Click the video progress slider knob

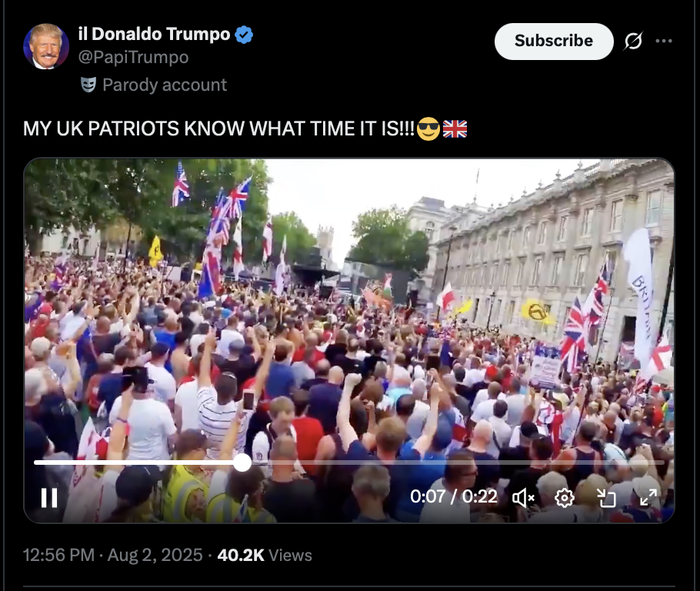pyautogui.click(x=242, y=462)
